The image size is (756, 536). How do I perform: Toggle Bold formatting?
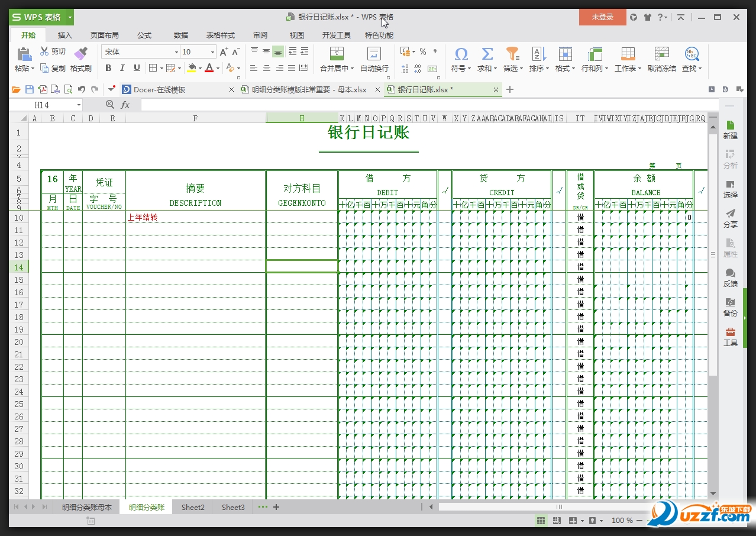pyautogui.click(x=108, y=69)
